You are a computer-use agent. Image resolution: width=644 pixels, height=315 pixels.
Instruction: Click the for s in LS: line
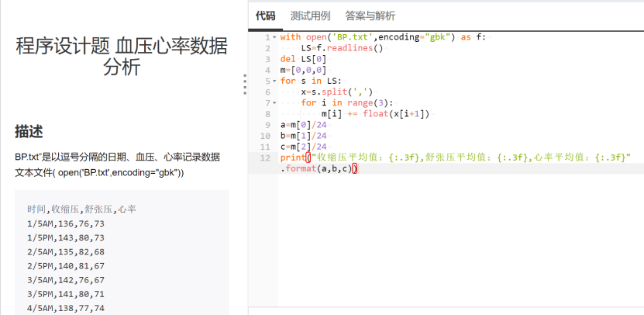(311, 81)
